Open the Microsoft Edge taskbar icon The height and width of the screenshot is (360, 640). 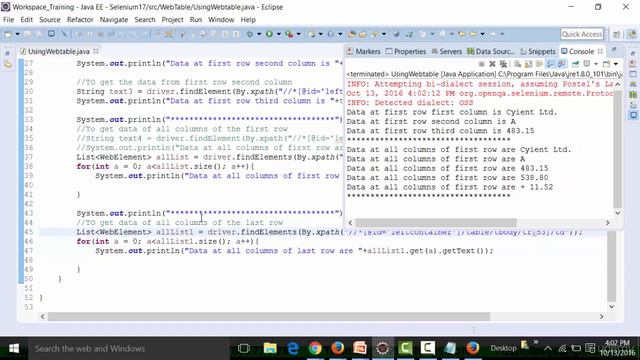(x=293, y=348)
